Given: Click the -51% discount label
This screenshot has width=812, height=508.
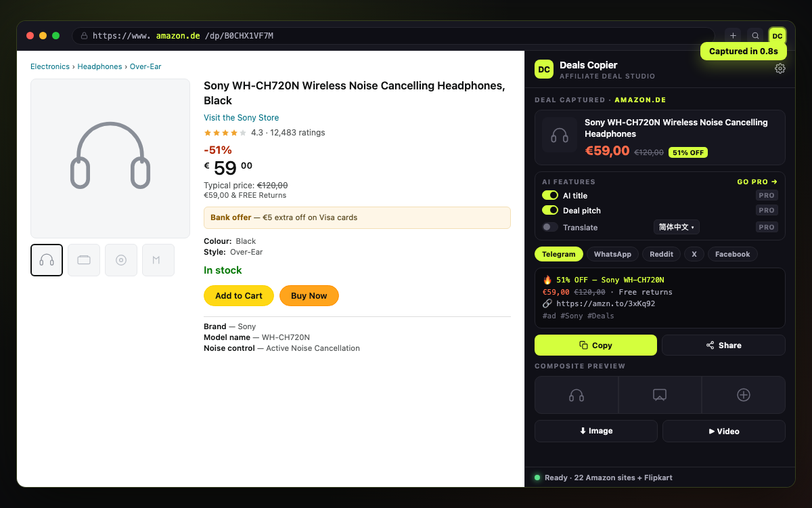Looking at the screenshot, I should coord(218,150).
